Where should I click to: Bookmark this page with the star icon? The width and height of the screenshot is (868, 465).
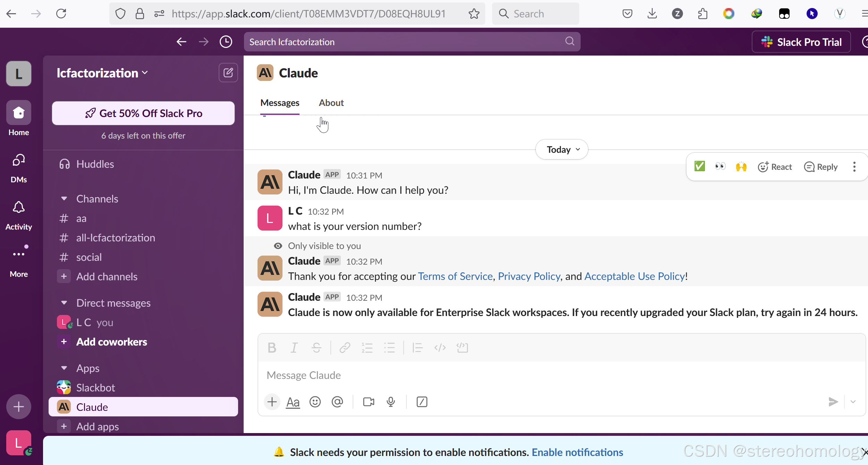tap(474, 14)
